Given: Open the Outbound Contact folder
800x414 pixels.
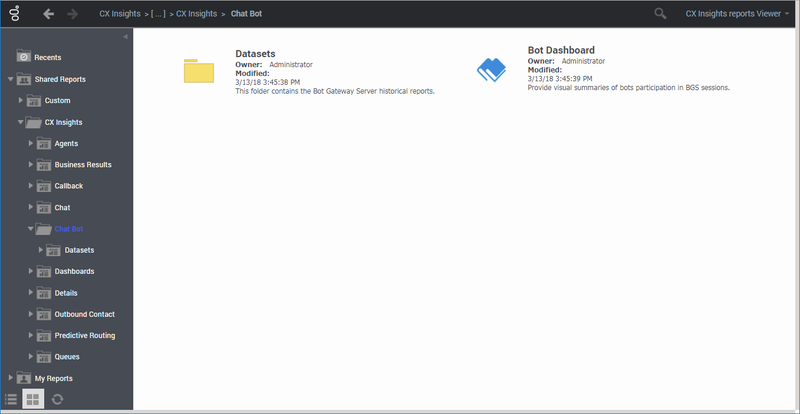Looking at the screenshot, I should pos(85,315).
